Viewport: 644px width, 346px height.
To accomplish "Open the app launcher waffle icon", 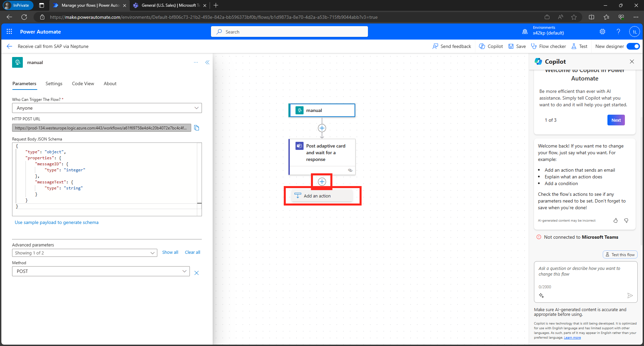I will pyautogui.click(x=9, y=32).
